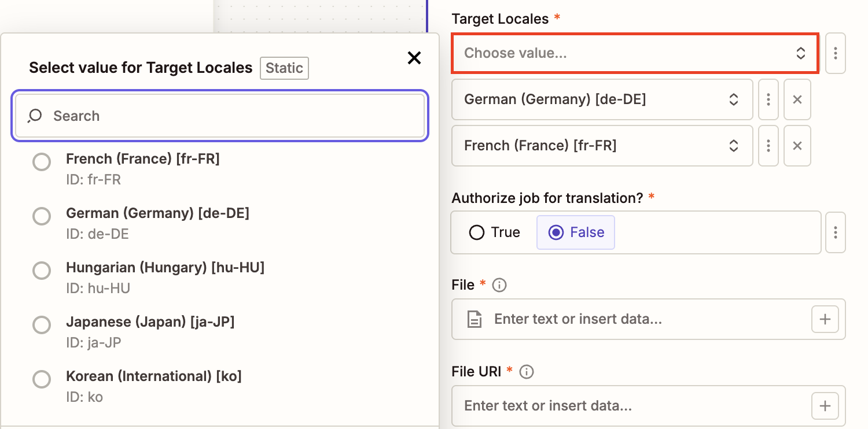The width and height of the screenshot is (868, 429).
Task: Open the options menu beside French (France) locale
Action: (768, 146)
